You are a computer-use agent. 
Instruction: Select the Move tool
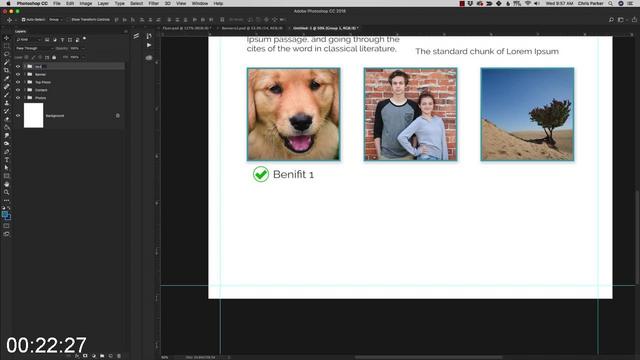click(6, 38)
